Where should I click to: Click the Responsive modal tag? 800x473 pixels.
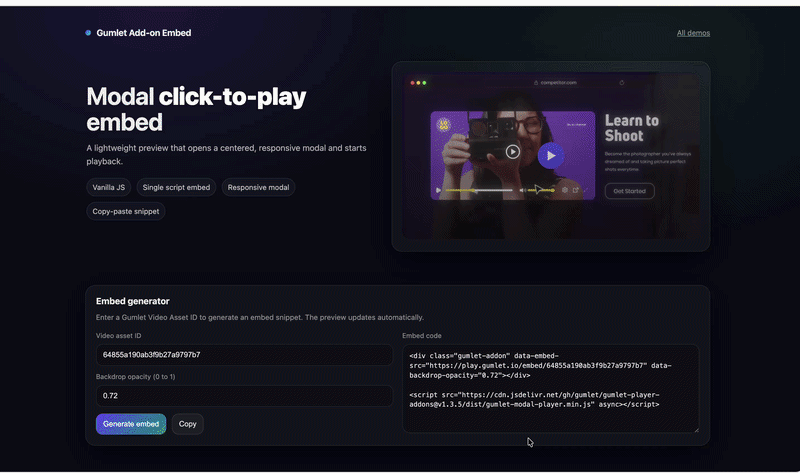click(258, 187)
